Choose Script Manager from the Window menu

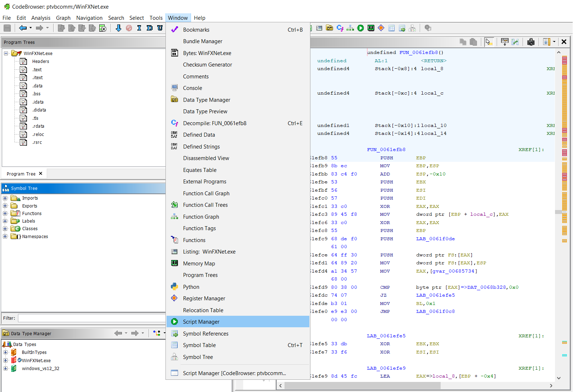tap(238, 322)
